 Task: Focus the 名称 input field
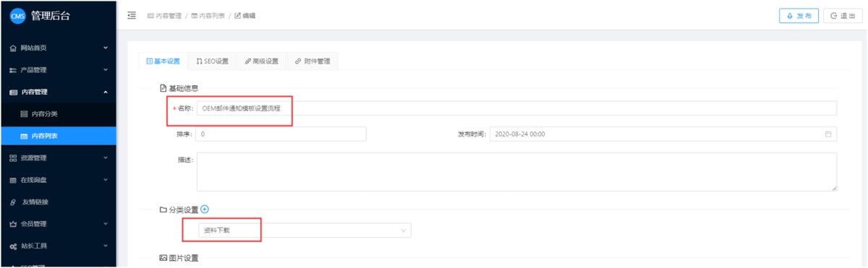click(516, 108)
